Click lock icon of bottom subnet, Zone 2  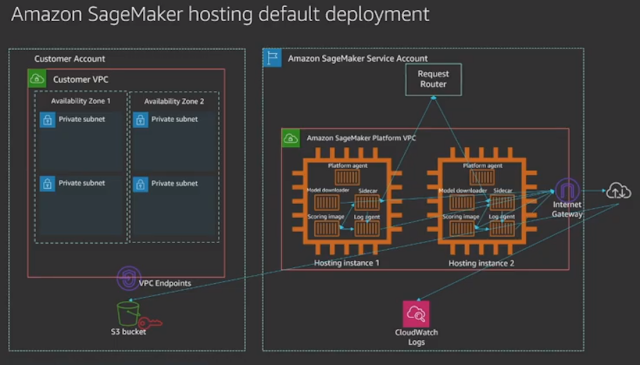(x=140, y=184)
